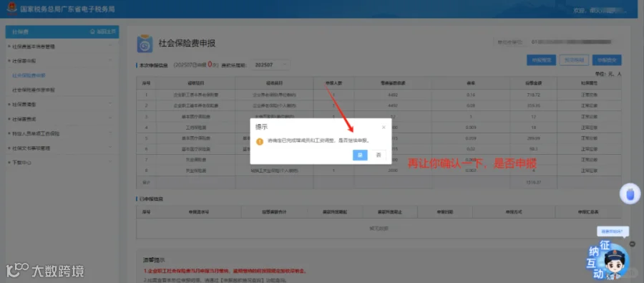Click the 0.02 rate cell
The width and height of the screenshot is (644, 283).
coord(471,149)
